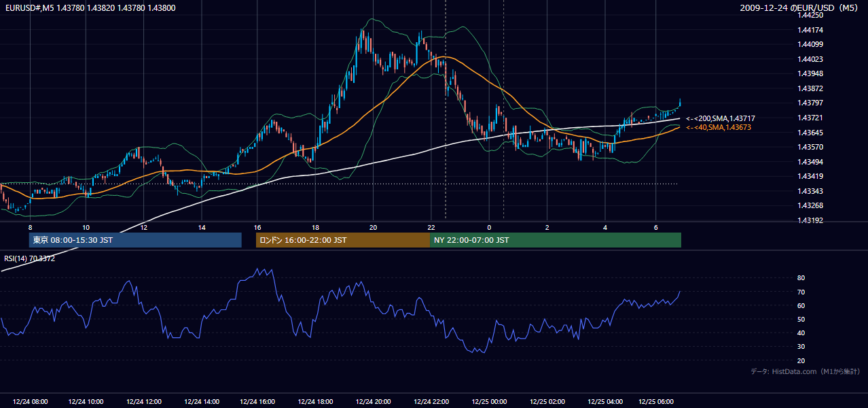Click hour label 0 under the price chart
This screenshot has width=868, height=408.
coord(489,227)
